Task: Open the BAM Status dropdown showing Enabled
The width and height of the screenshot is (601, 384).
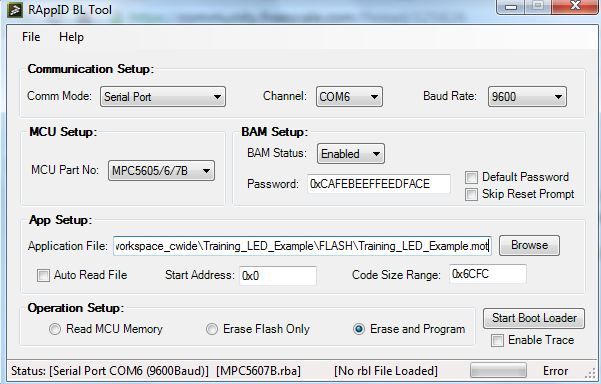Action: pos(351,154)
